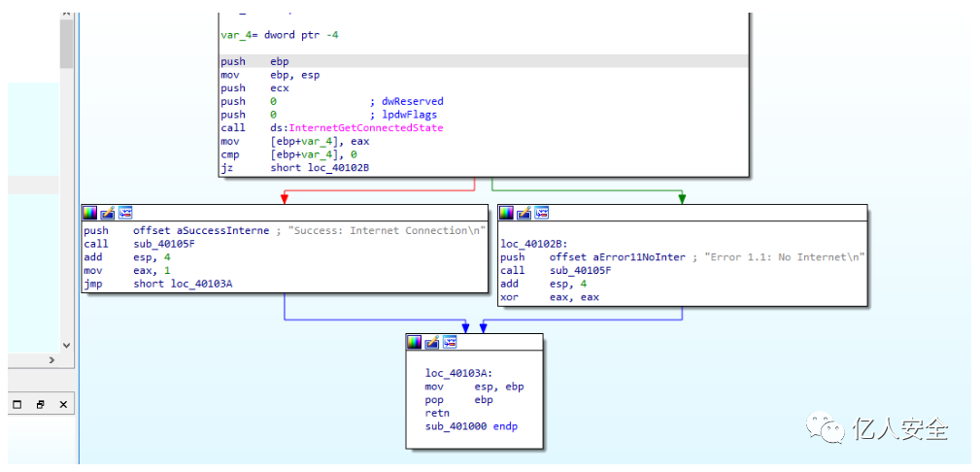Click the retn instruction
Screen dimensions: 980x472
pyautogui.click(x=437, y=413)
